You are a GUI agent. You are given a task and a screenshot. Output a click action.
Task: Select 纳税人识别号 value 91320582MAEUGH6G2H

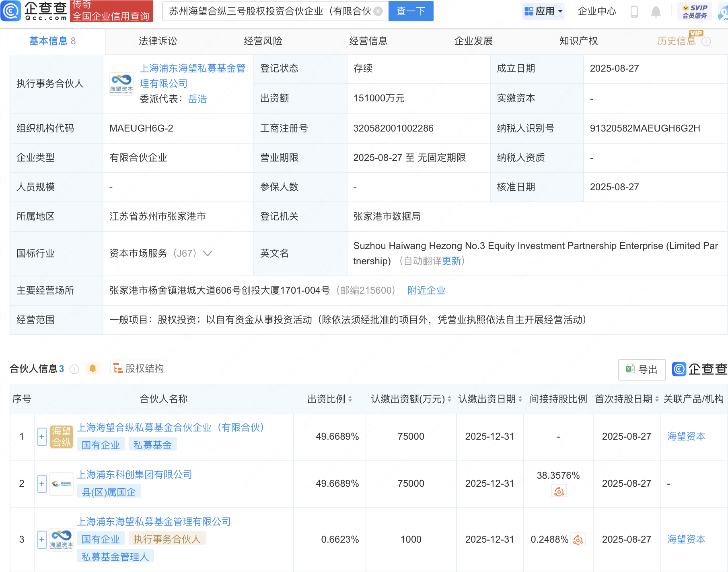point(645,128)
